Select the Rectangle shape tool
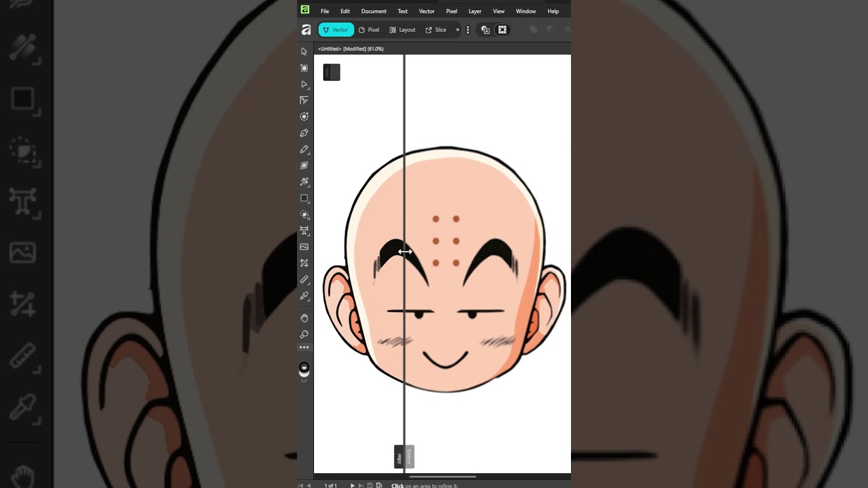 (x=304, y=198)
